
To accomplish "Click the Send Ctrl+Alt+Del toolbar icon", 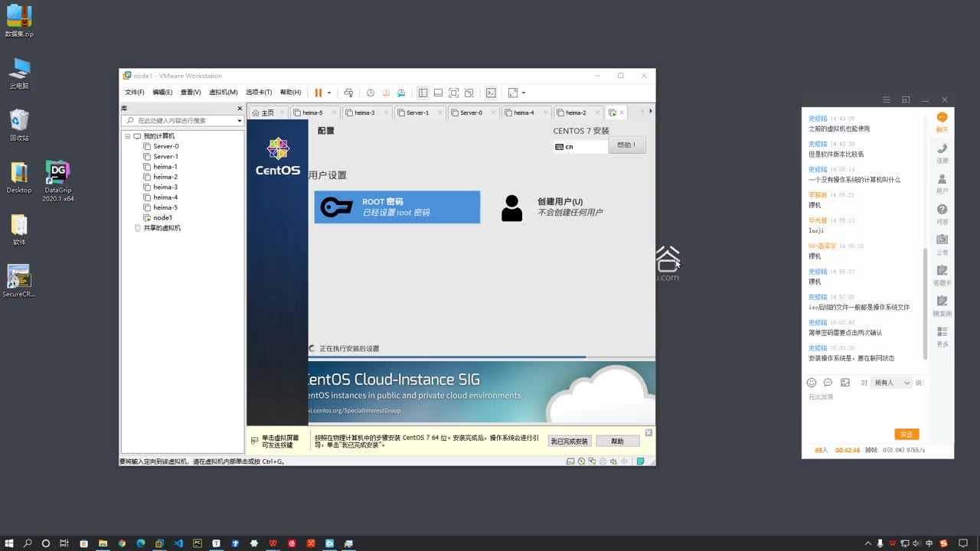I will pyautogui.click(x=348, y=93).
